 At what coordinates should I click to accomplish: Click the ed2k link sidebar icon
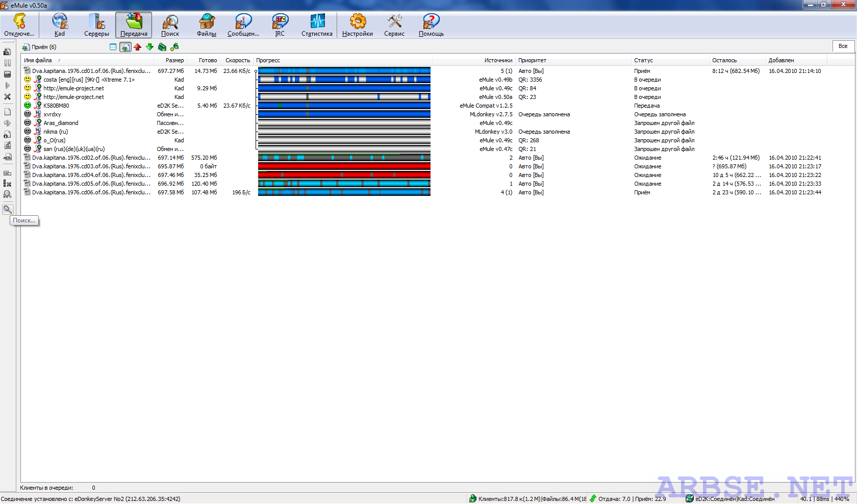pyautogui.click(x=7, y=157)
